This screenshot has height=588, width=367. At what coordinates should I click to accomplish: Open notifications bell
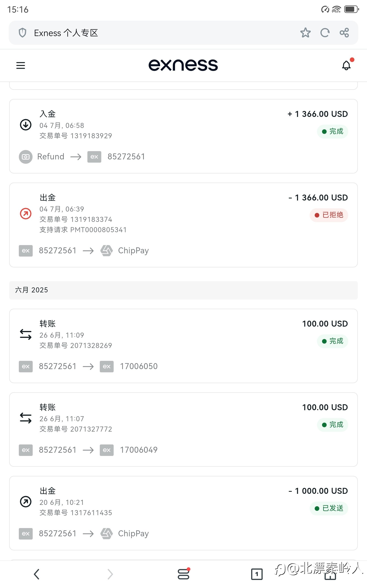(x=347, y=65)
